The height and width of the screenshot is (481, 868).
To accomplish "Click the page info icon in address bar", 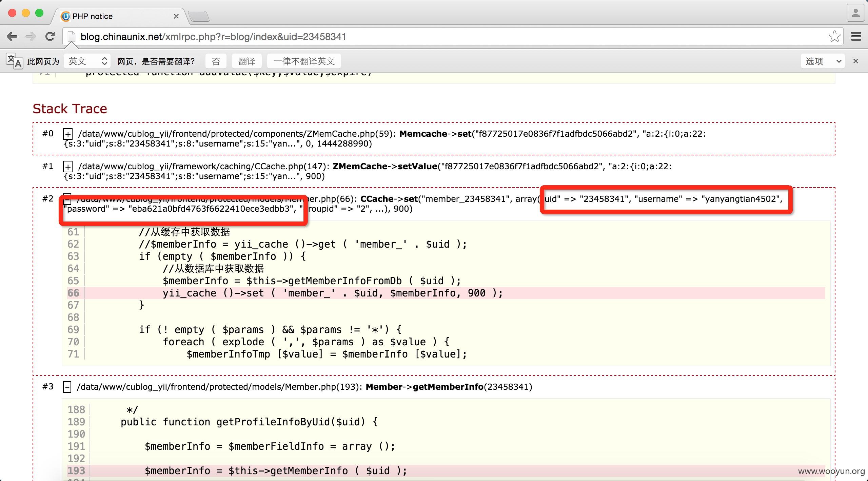I will [x=71, y=37].
